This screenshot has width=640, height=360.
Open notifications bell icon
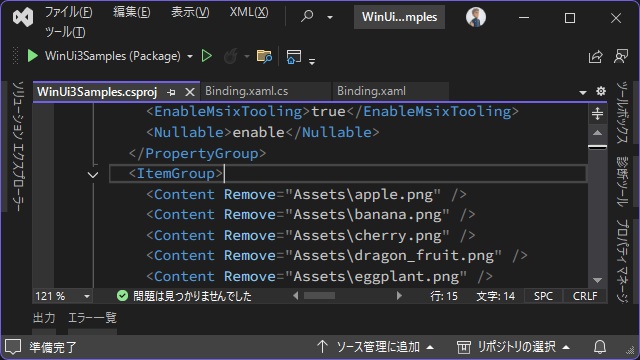tap(600, 347)
